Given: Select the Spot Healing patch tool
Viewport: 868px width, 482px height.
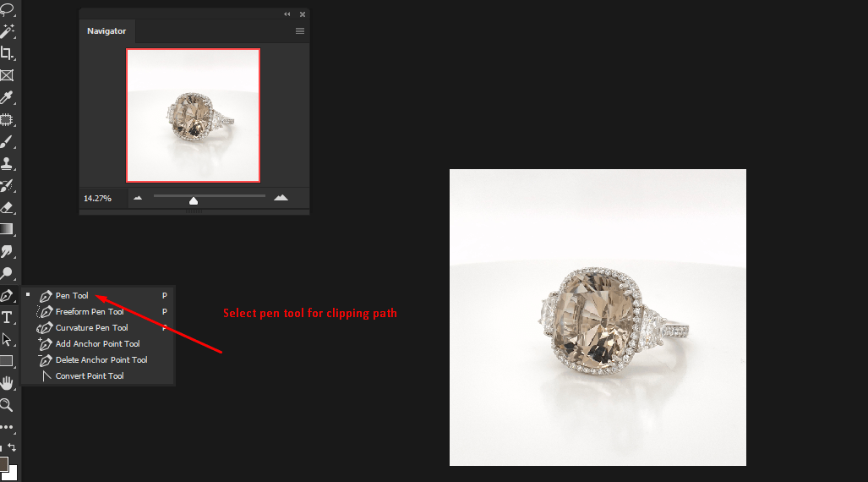Looking at the screenshot, I should [x=8, y=120].
